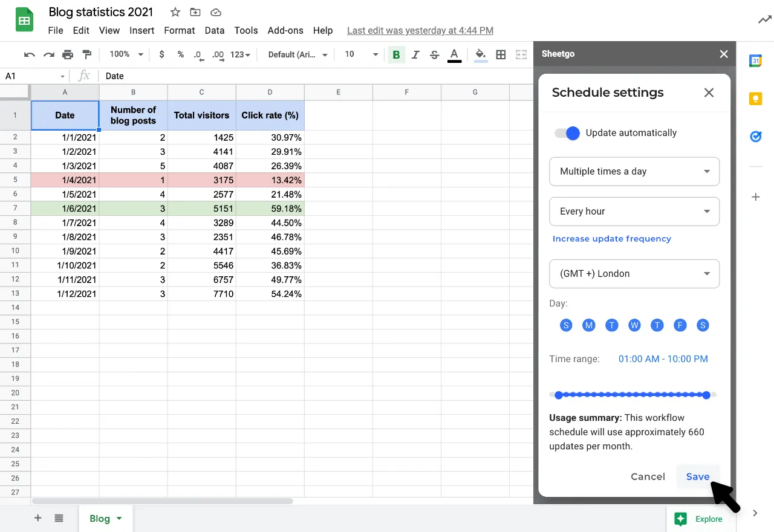
Task: Open Google Tasks in side panel
Action: tap(755, 137)
